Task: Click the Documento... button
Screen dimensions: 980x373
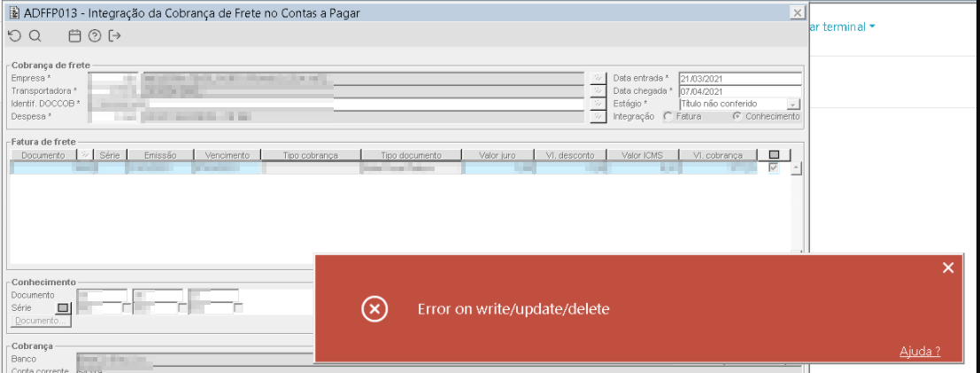Action: click(42, 321)
